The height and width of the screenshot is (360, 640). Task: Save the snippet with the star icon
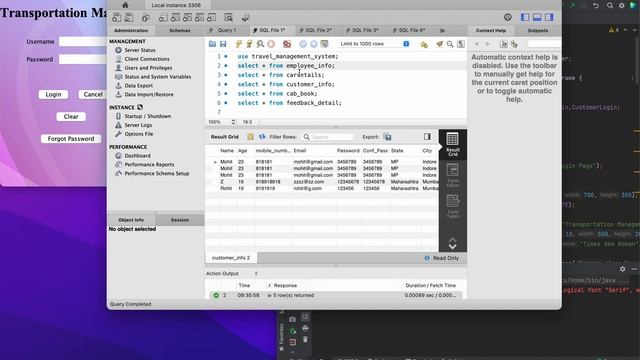(x=424, y=44)
